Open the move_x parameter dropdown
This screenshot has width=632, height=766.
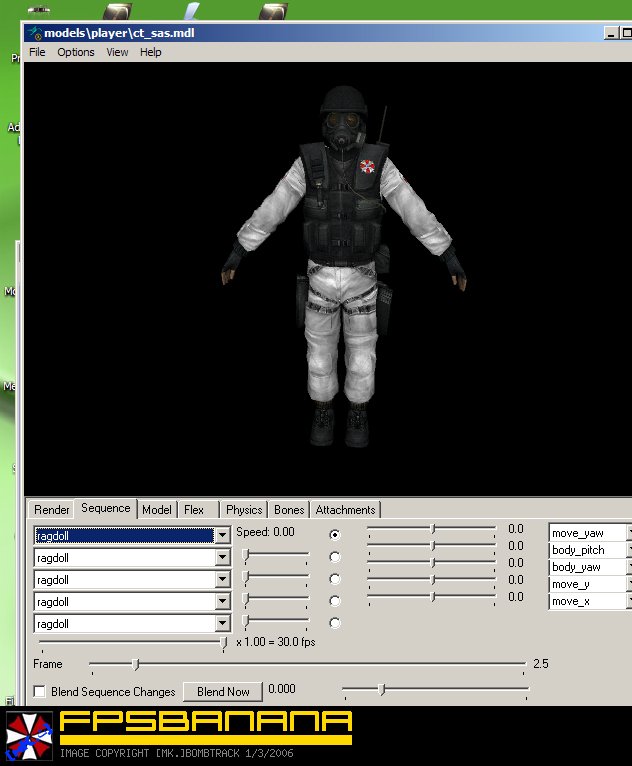click(629, 601)
